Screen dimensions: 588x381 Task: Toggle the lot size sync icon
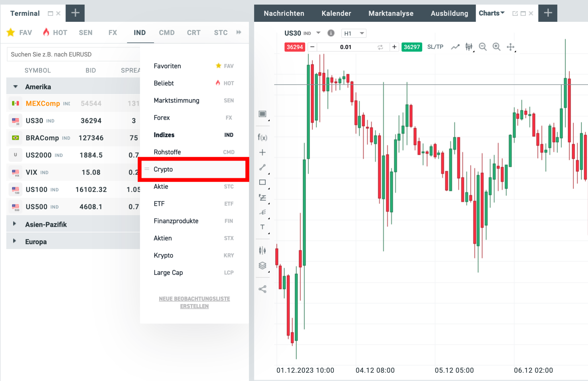(380, 47)
